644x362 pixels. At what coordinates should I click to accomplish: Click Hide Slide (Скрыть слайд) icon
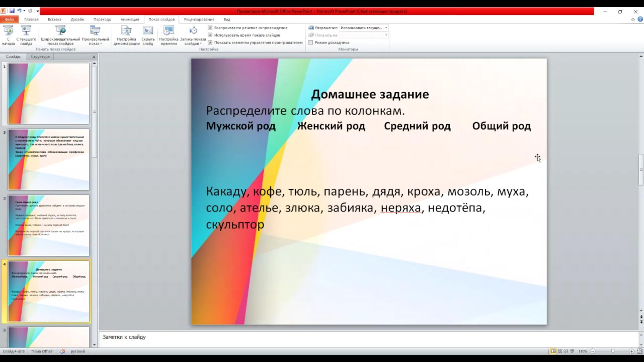pyautogui.click(x=148, y=31)
